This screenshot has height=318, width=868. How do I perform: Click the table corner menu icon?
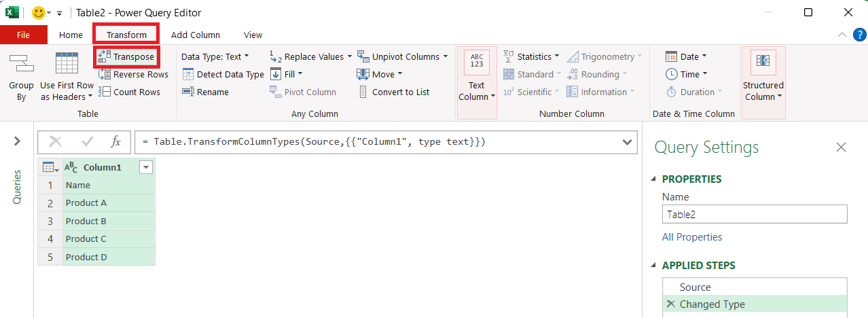[50, 167]
